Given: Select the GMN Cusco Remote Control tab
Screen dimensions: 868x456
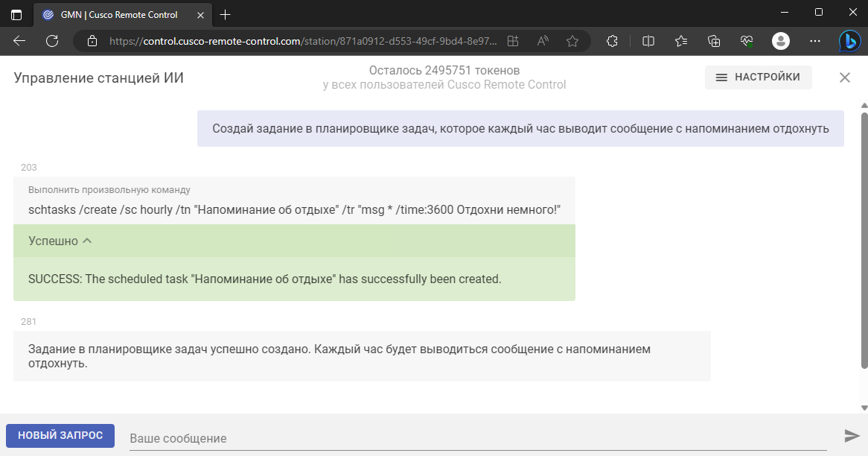Looking at the screenshot, I should click(x=122, y=15).
